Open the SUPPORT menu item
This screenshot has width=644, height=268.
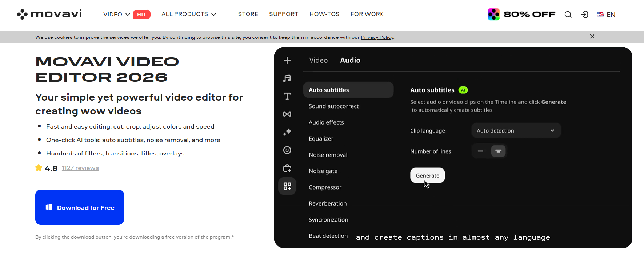284,14
